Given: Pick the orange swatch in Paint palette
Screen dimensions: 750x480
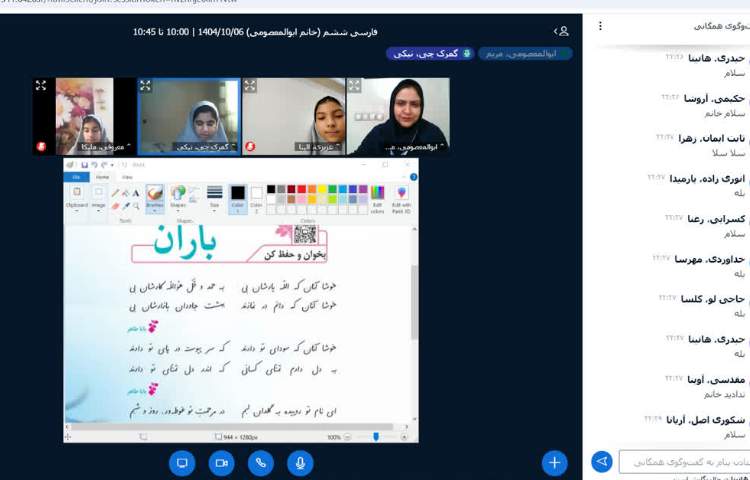Looking at the screenshot, I should pos(312,189).
